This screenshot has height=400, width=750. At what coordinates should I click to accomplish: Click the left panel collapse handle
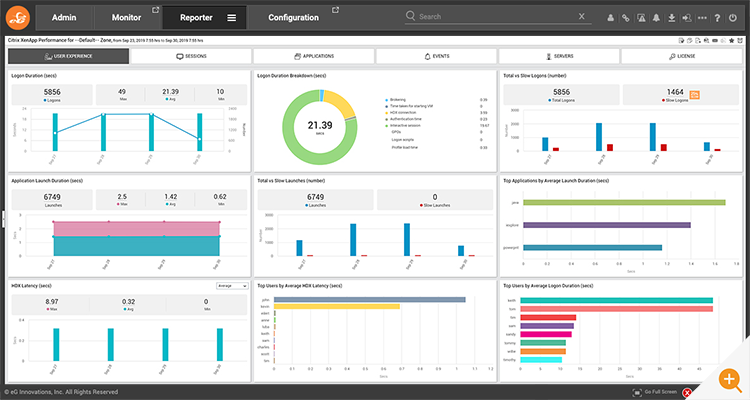click(x=2, y=219)
